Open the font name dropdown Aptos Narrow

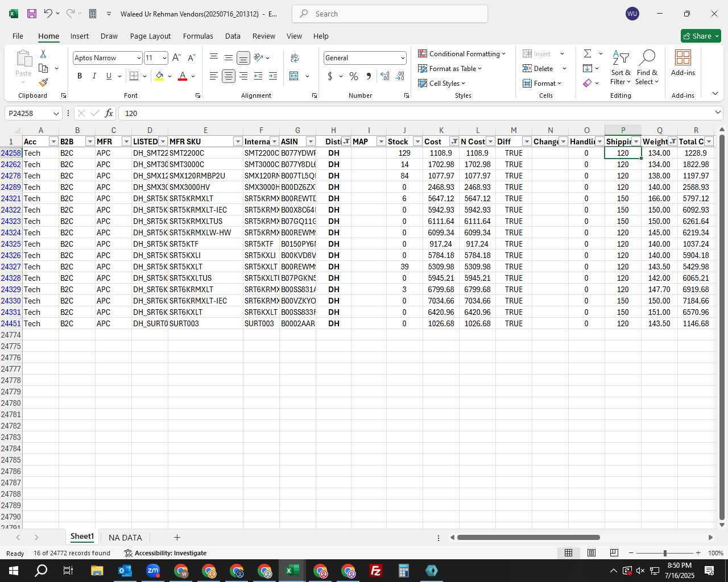coord(138,58)
